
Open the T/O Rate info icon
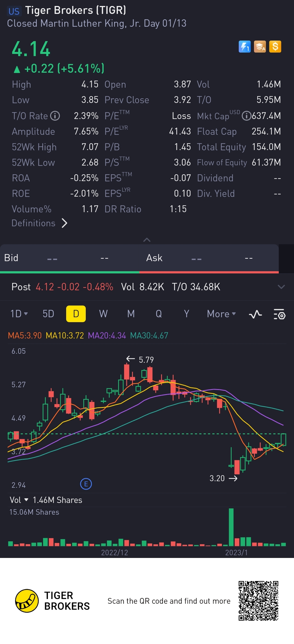pos(55,116)
